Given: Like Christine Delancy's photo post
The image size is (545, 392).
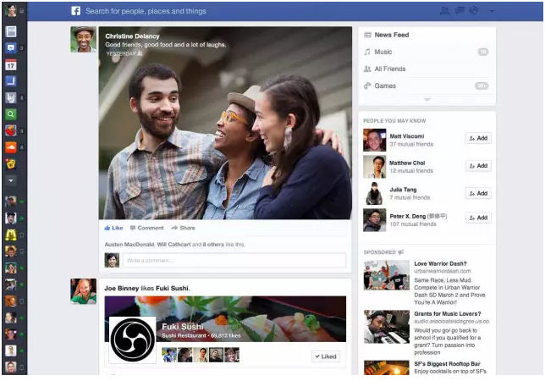Looking at the screenshot, I should tap(113, 228).
